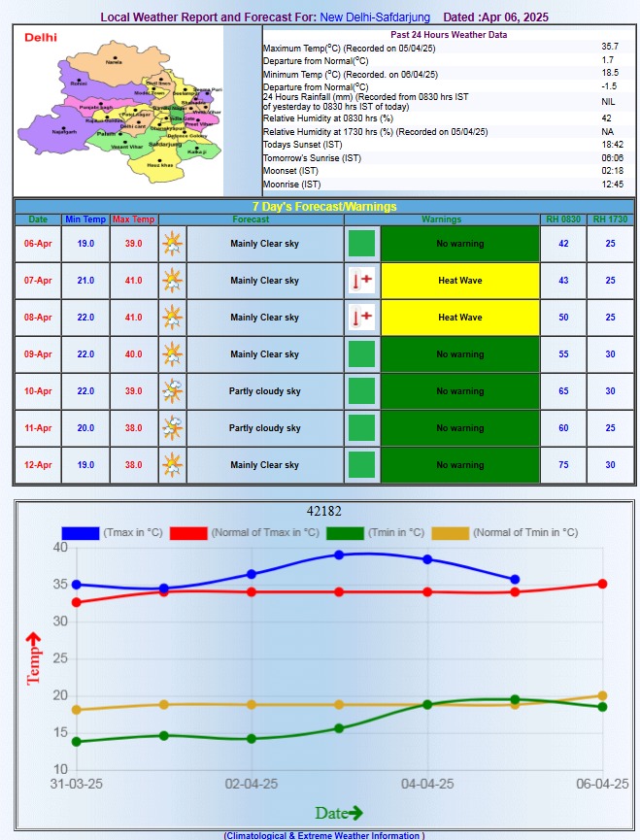Click the 10-Apr date cell

coord(38,391)
